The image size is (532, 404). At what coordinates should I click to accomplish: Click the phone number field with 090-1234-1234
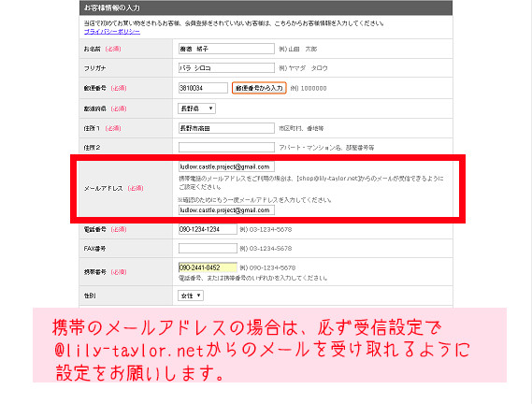pyautogui.click(x=208, y=229)
